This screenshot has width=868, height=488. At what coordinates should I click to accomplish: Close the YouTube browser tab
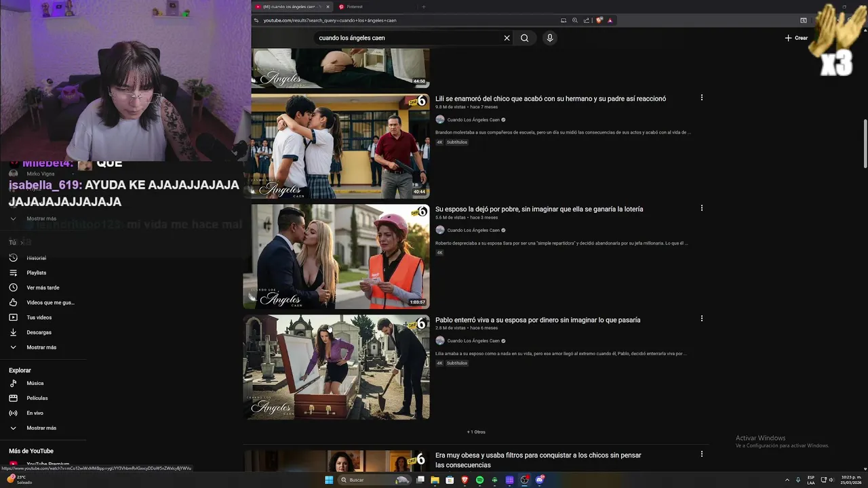coord(328,7)
